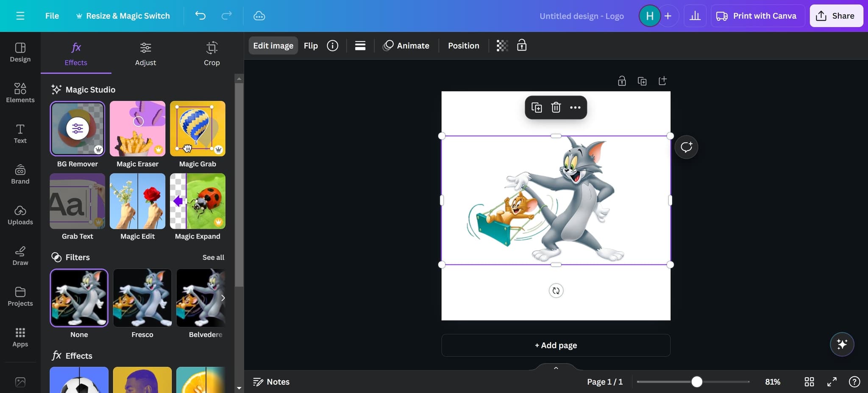Click the undo arrow icon
The width and height of the screenshot is (868, 393).
pos(200,16)
